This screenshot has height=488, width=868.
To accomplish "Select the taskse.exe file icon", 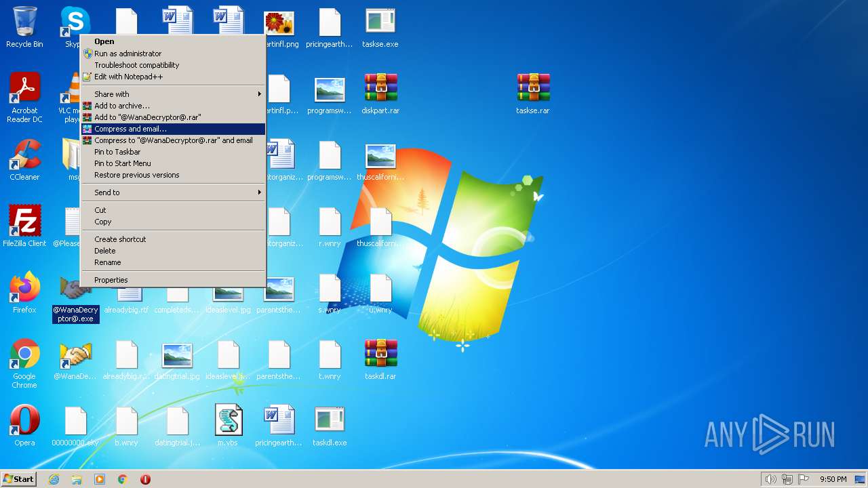I will (380, 27).
